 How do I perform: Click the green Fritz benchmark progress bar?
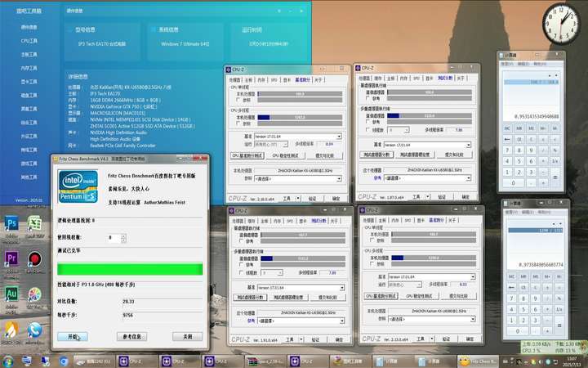coord(130,269)
